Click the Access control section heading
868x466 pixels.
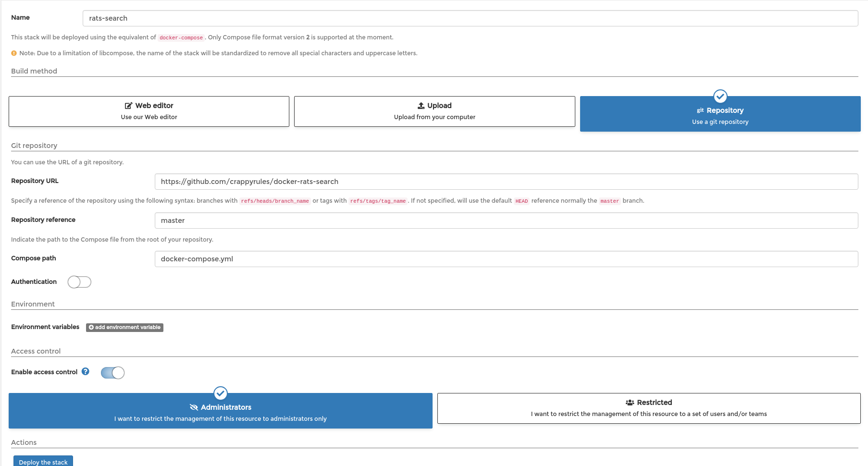[36, 351]
